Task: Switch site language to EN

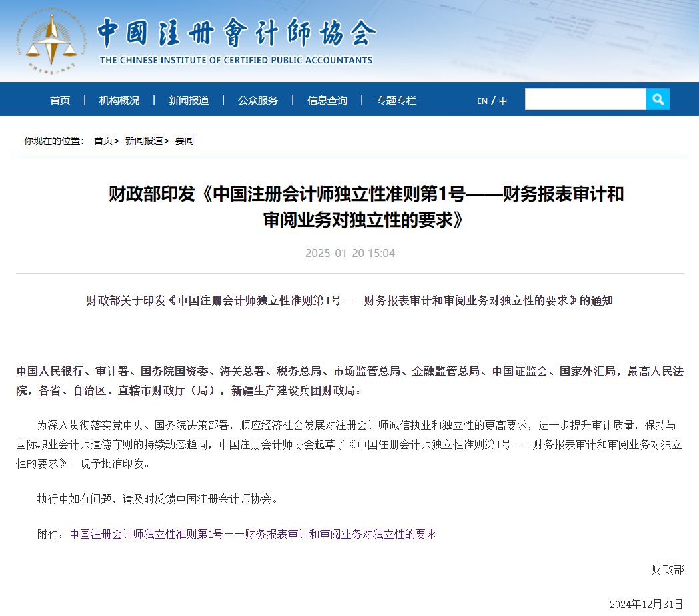Action: pos(482,101)
